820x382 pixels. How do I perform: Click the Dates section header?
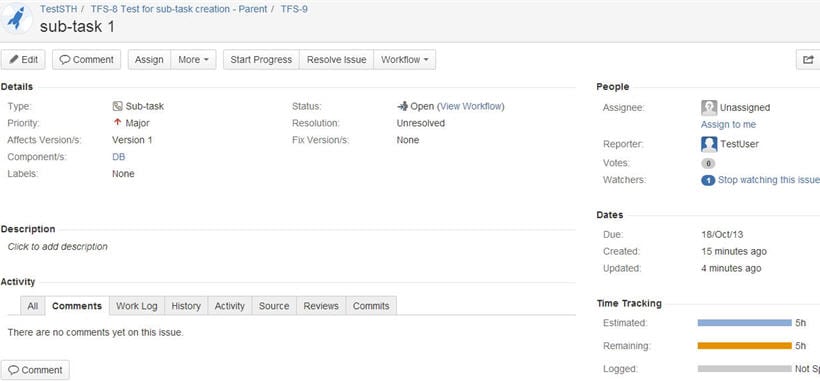(x=610, y=215)
